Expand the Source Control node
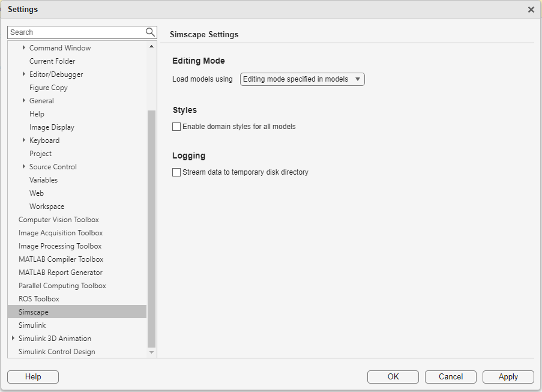This screenshot has width=542, height=392. [x=24, y=167]
